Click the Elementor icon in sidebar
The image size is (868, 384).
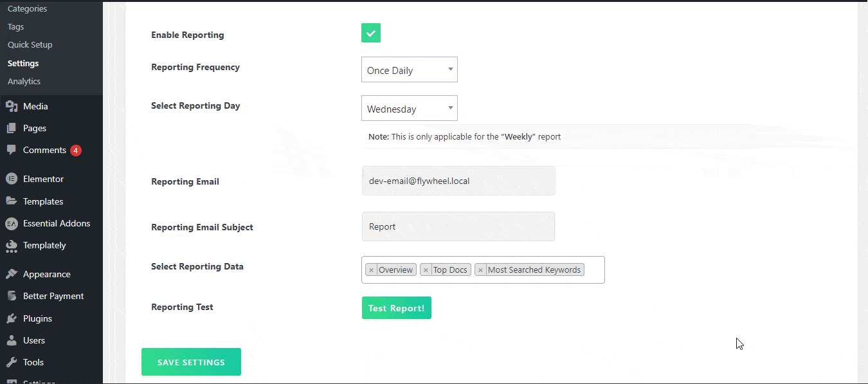(x=12, y=179)
